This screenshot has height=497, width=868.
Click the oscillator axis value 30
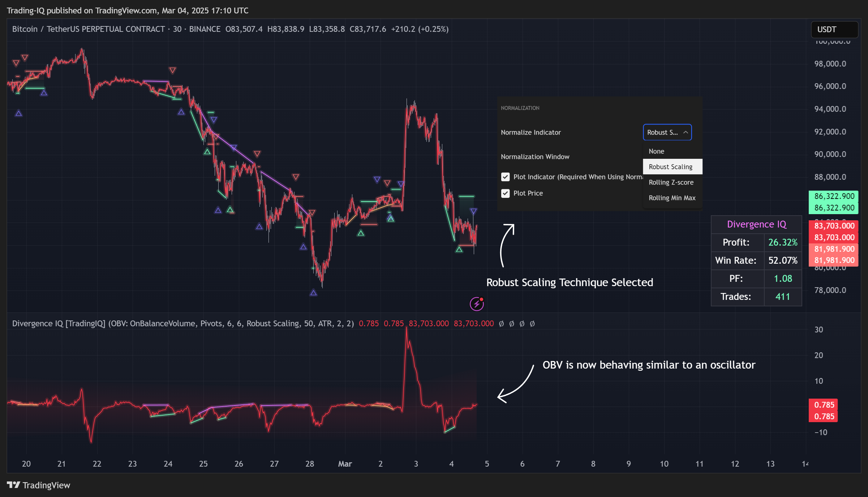[x=818, y=330]
